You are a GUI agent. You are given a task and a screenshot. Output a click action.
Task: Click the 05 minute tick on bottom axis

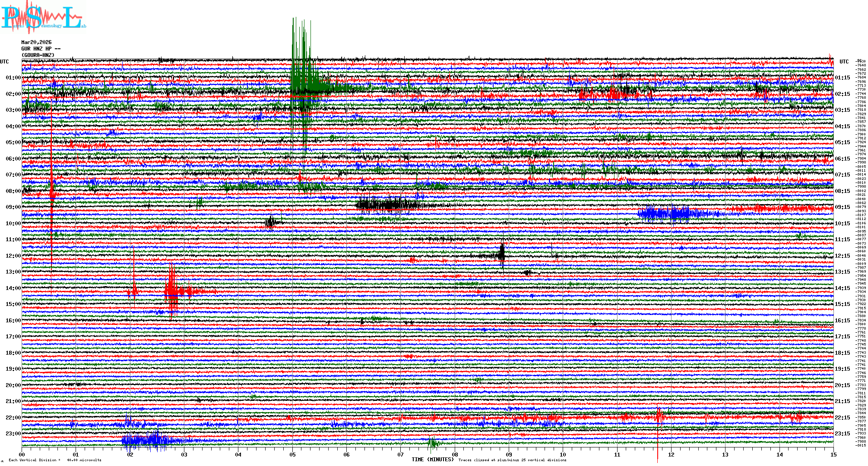tap(293, 455)
